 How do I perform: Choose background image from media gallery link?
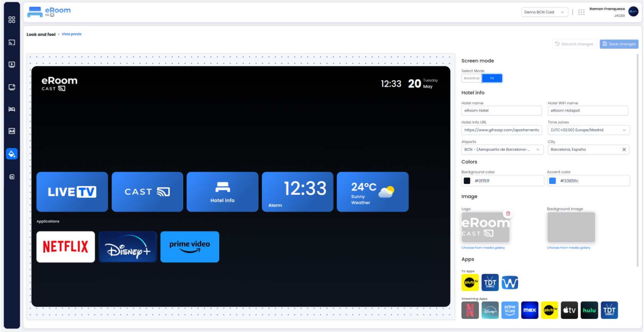point(568,248)
